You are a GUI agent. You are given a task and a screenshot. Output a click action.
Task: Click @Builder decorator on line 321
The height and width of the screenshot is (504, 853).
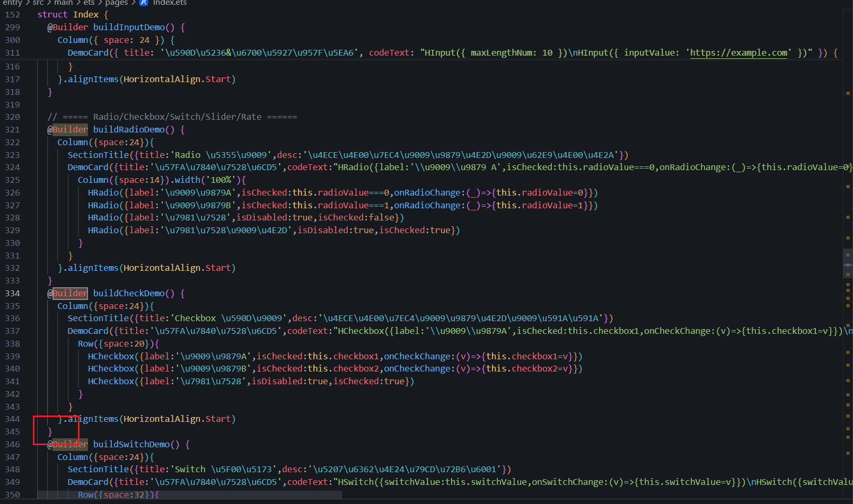(x=67, y=129)
